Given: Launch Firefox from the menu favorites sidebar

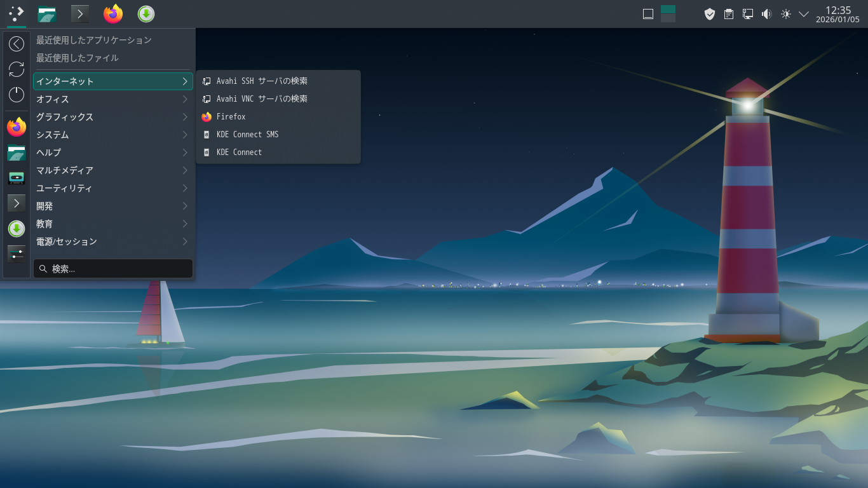Looking at the screenshot, I should (17, 127).
